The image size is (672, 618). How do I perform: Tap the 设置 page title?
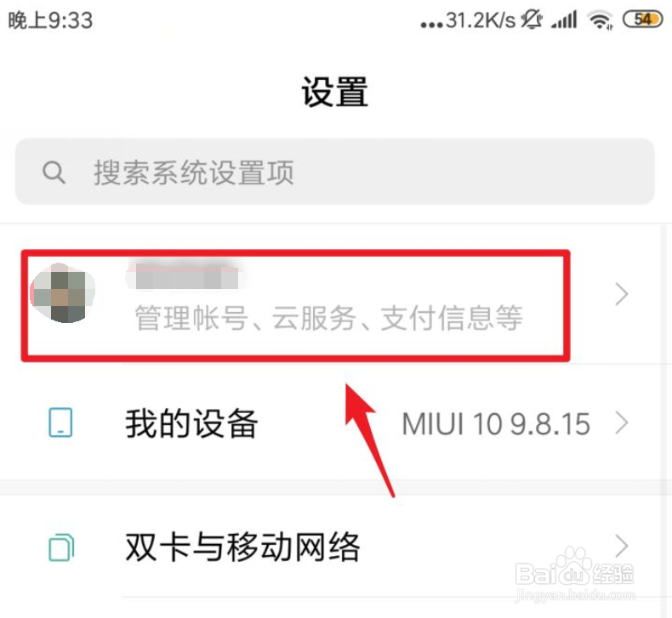click(334, 91)
